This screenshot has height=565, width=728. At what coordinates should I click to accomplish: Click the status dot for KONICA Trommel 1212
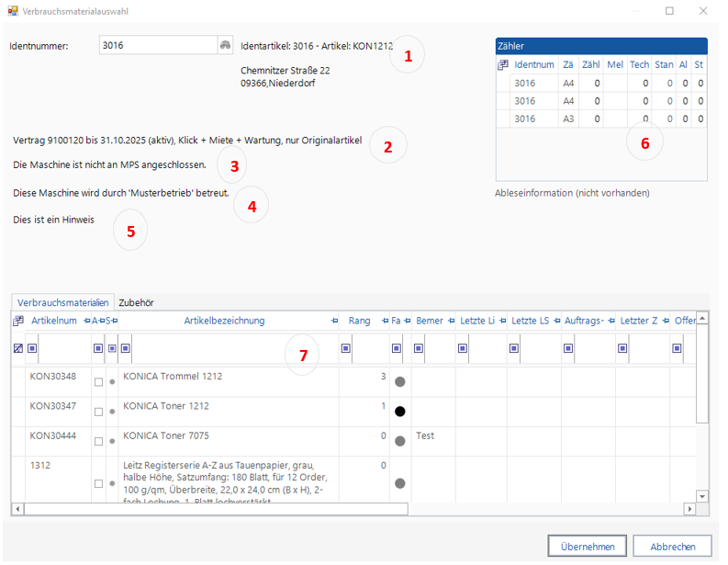(x=112, y=382)
